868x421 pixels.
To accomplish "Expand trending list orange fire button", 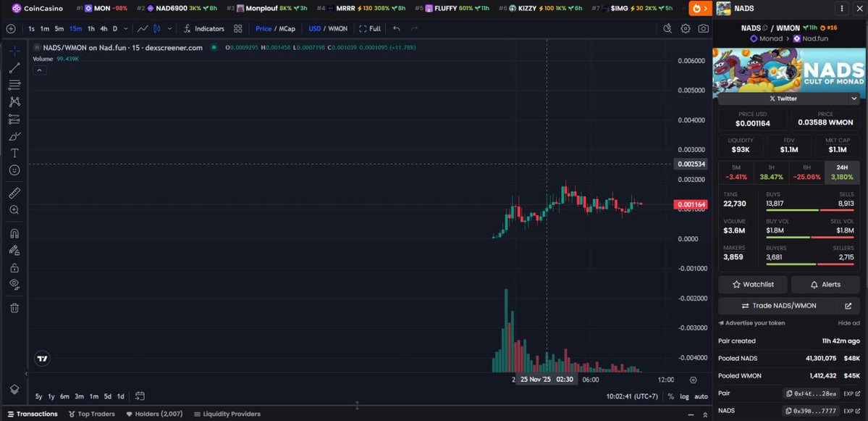I will [700, 8].
